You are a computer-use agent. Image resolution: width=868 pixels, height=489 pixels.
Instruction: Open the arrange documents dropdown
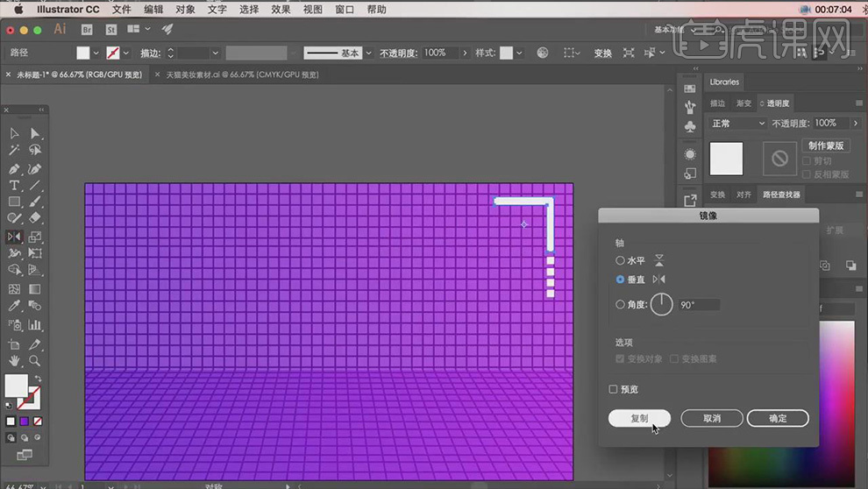pos(139,29)
